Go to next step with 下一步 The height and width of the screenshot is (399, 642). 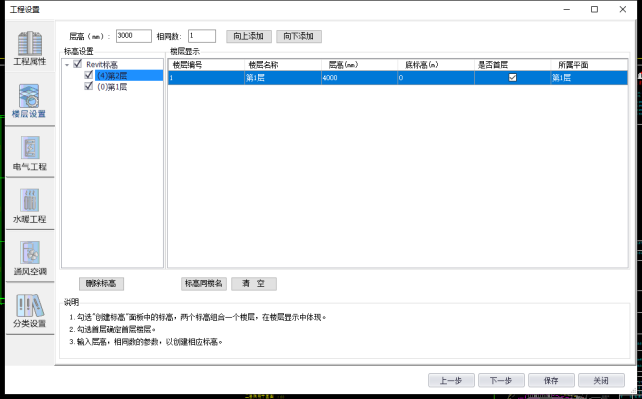tap(501, 381)
